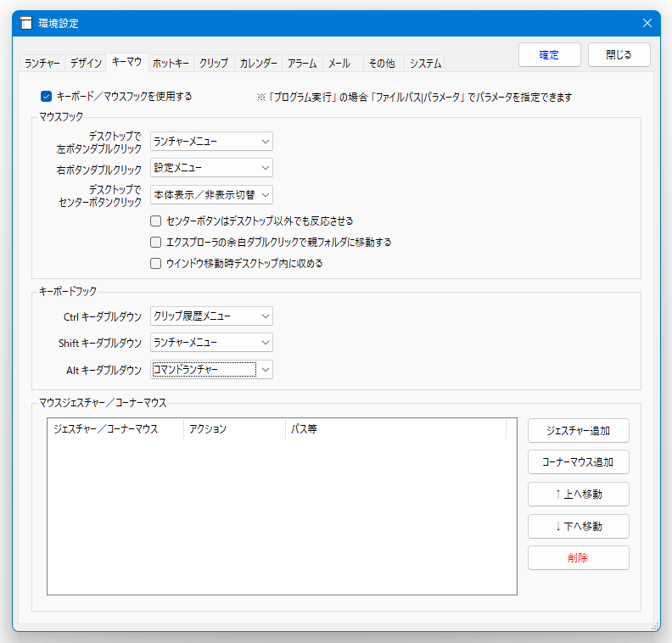Switch to the ランチャー tab
672x643 pixels.
point(42,64)
